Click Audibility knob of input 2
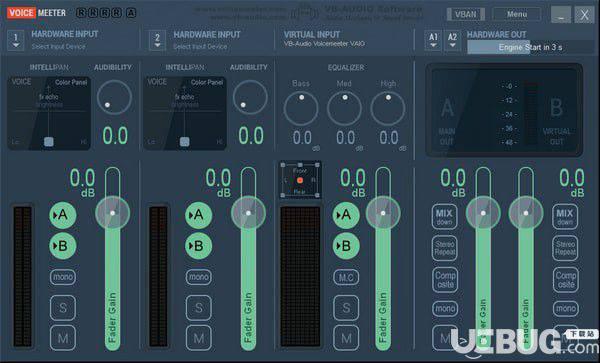 tap(250, 97)
